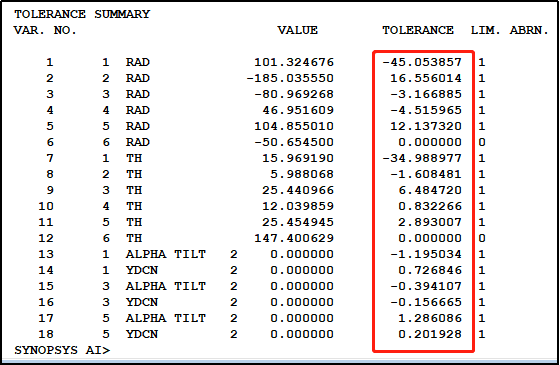Select tolerance value -45.053857
This screenshot has width=560, height=365.
pyautogui.click(x=422, y=62)
